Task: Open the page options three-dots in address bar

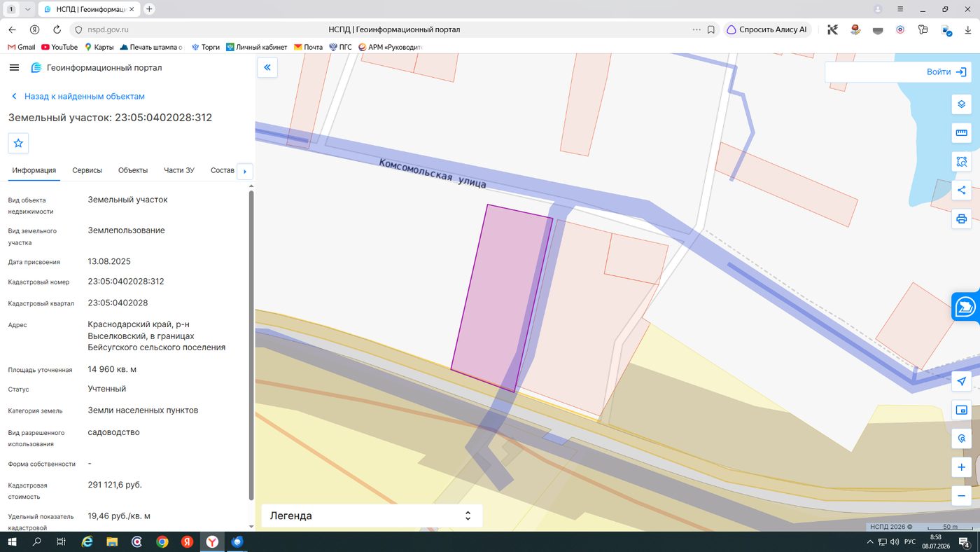Action: (x=696, y=30)
